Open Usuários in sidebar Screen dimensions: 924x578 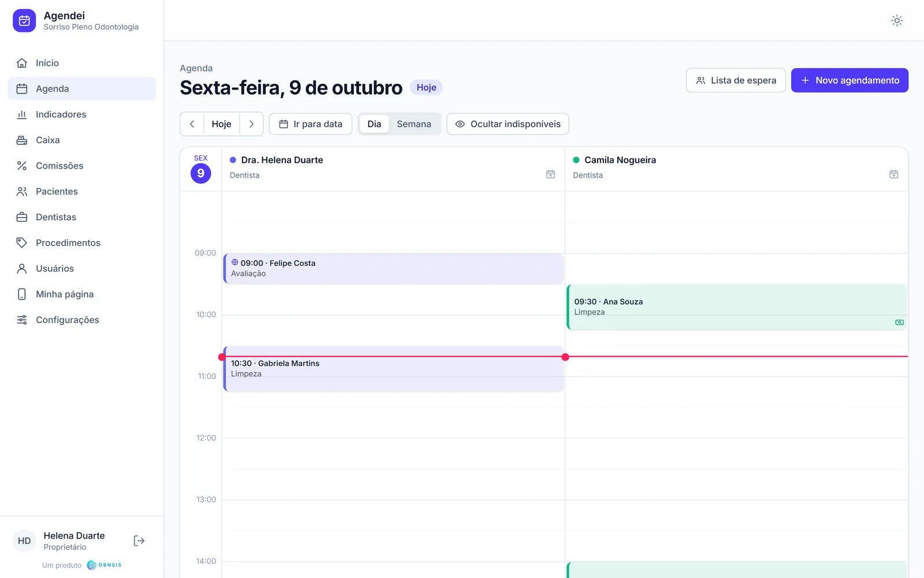pos(82,268)
